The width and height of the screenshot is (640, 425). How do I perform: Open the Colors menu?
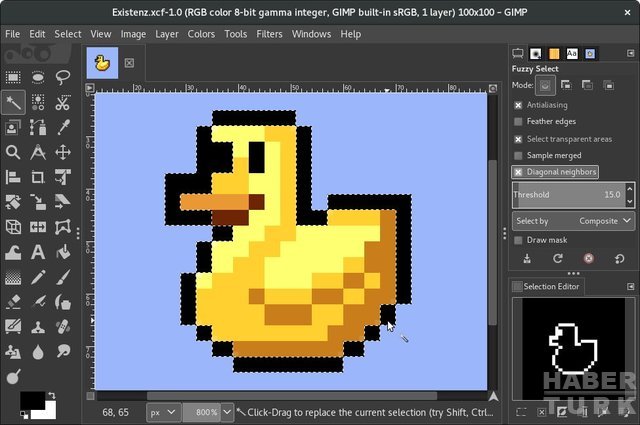[x=201, y=34]
